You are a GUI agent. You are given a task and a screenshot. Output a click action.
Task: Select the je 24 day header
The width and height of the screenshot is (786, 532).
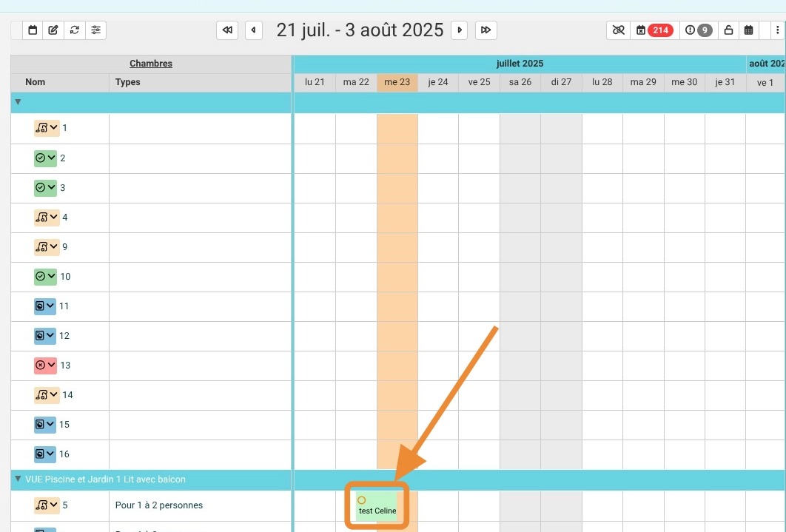(x=438, y=82)
